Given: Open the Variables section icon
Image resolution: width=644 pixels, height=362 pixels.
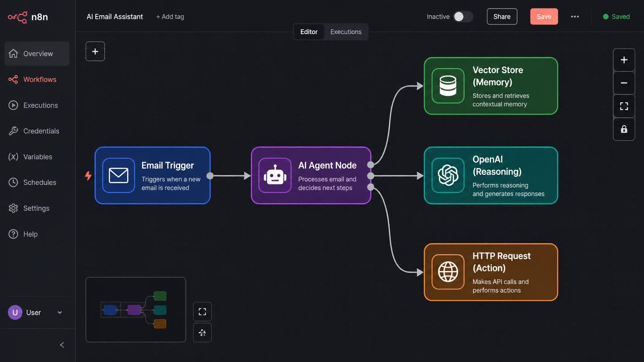Looking at the screenshot, I should (x=13, y=157).
